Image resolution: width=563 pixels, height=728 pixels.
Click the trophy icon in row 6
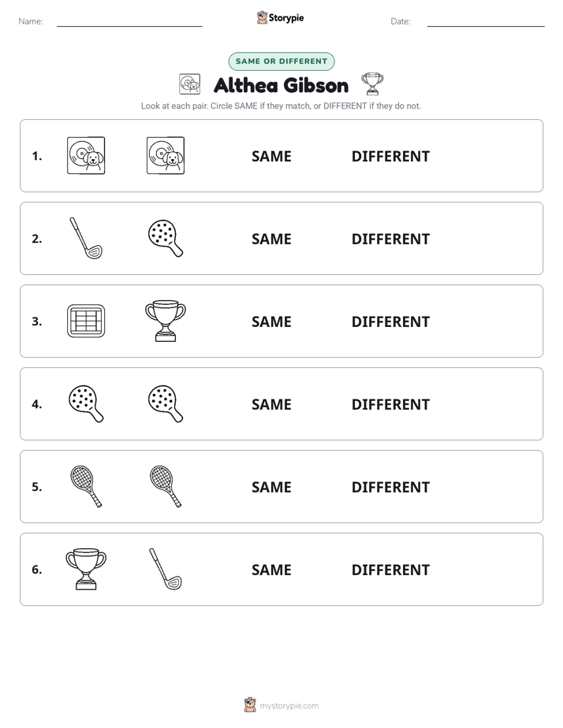(x=86, y=569)
